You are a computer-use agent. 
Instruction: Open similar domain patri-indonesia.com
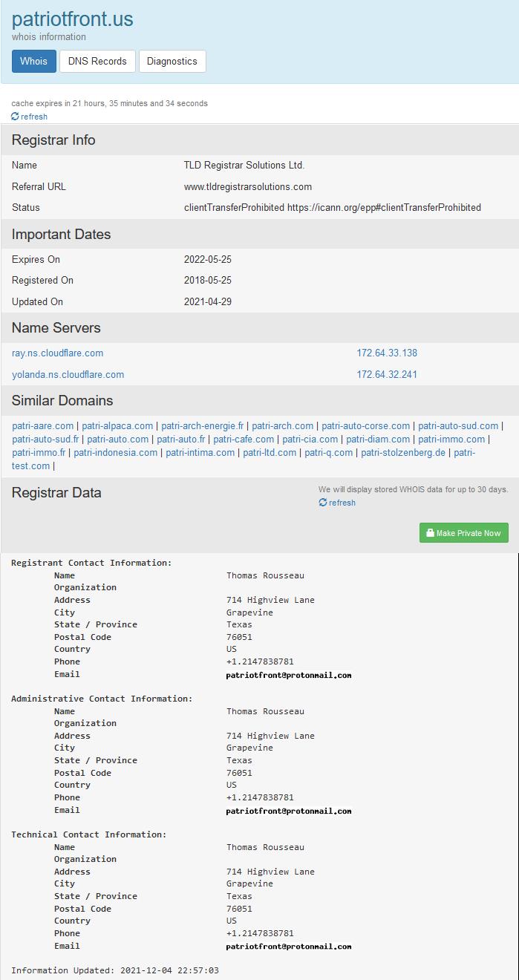click(x=116, y=453)
